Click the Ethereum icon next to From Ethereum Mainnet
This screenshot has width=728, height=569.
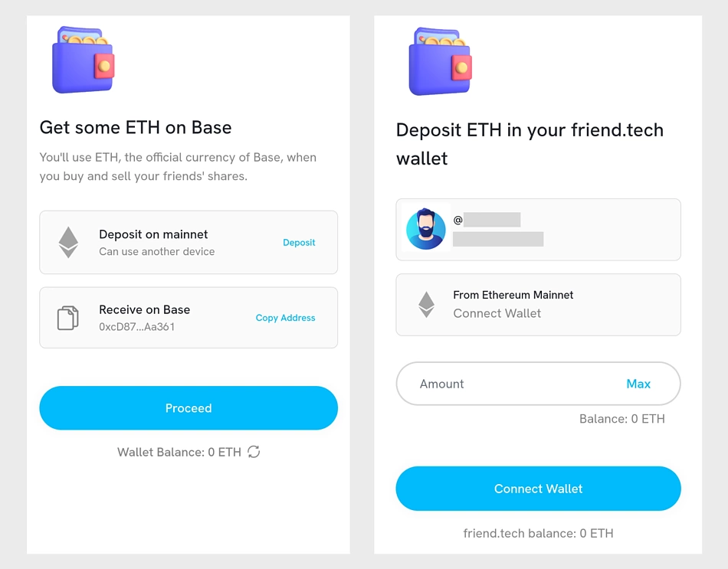[426, 304]
